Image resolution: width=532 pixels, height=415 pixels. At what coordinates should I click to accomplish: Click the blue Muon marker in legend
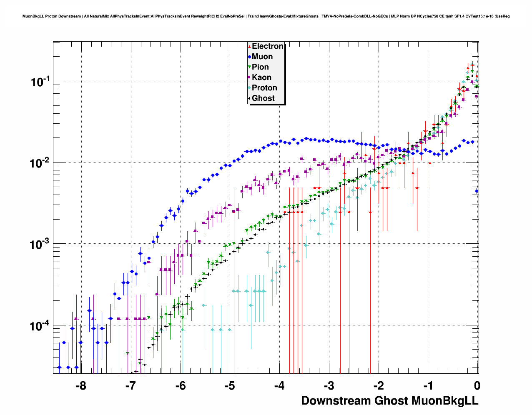(249, 57)
